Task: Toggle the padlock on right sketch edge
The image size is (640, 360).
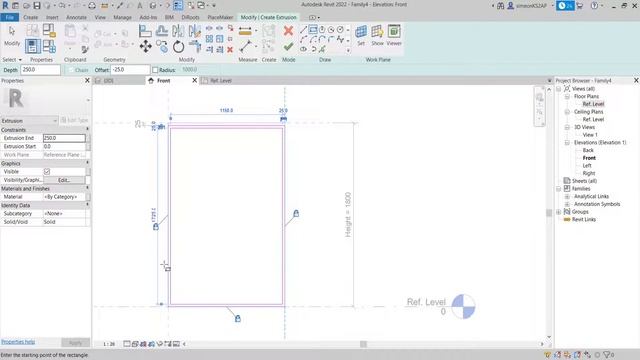Action: (x=296, y=213)
